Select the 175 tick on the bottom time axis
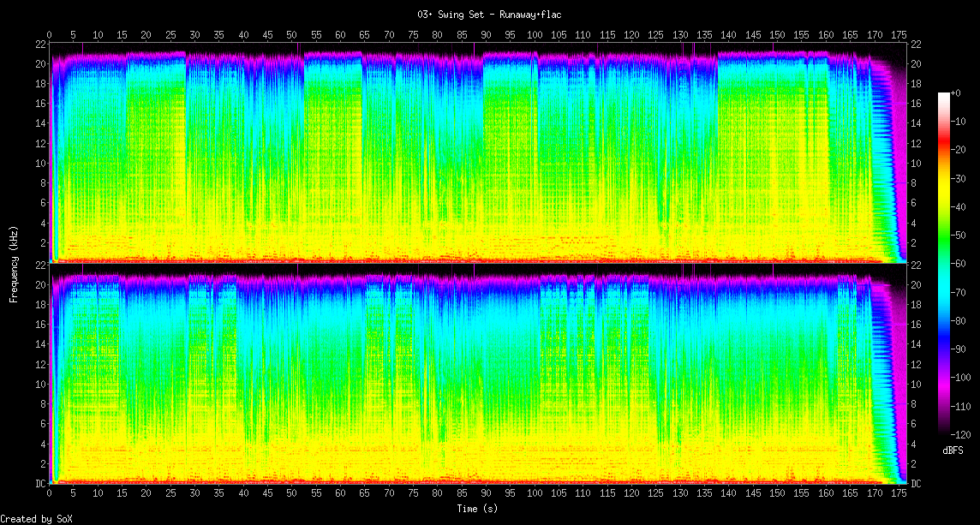Image resolution: width=980 pixels, height=525 pixels. [899, 496]
